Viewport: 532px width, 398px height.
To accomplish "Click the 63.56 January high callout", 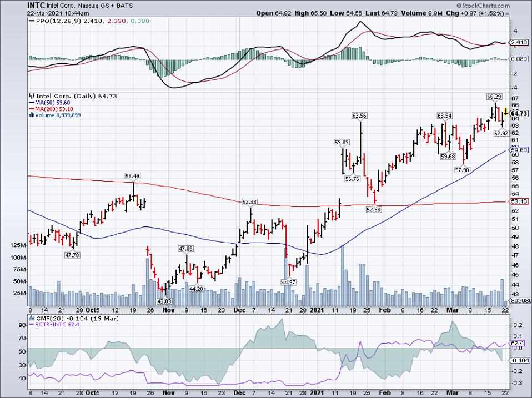I will (359, 116).
